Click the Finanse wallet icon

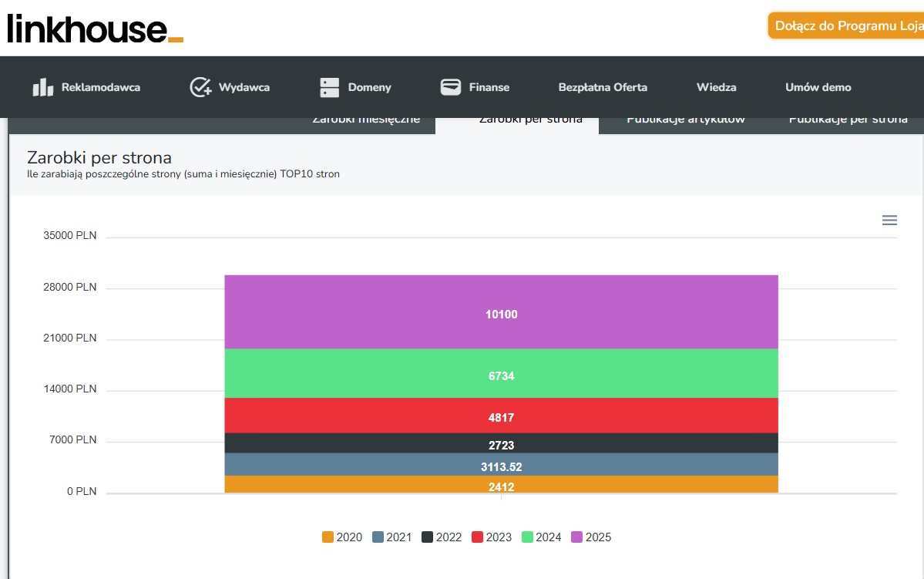(x=451, y=87)
